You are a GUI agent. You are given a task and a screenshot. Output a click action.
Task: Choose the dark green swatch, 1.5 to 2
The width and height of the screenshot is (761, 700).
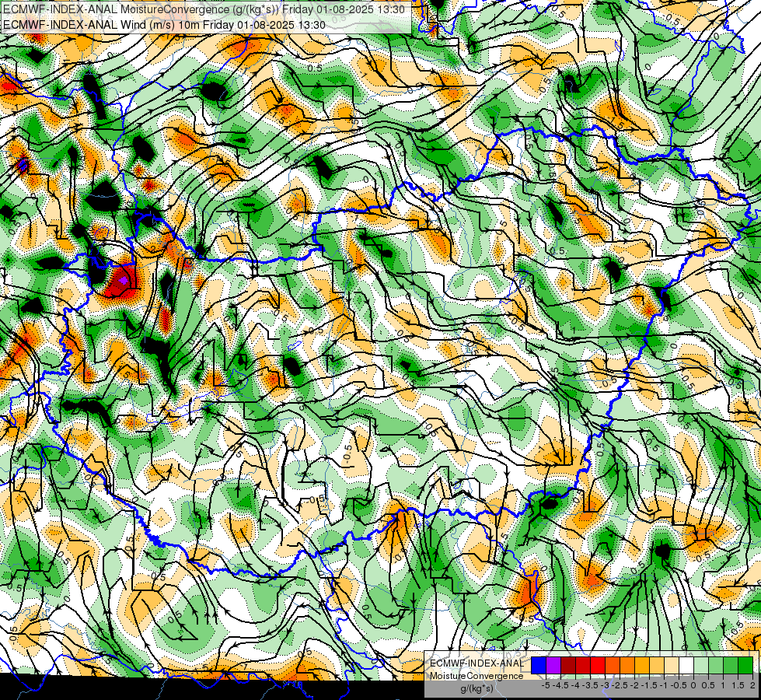click(745, 666)
